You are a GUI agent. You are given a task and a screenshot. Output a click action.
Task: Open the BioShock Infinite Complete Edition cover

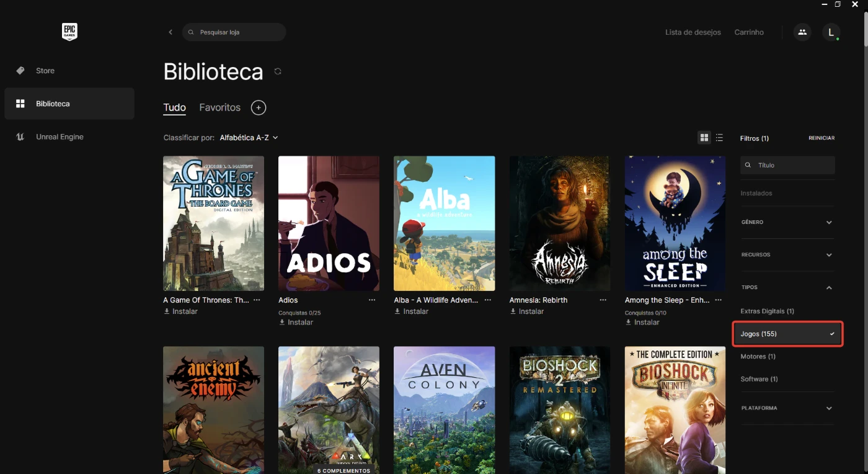pos(675,410)
